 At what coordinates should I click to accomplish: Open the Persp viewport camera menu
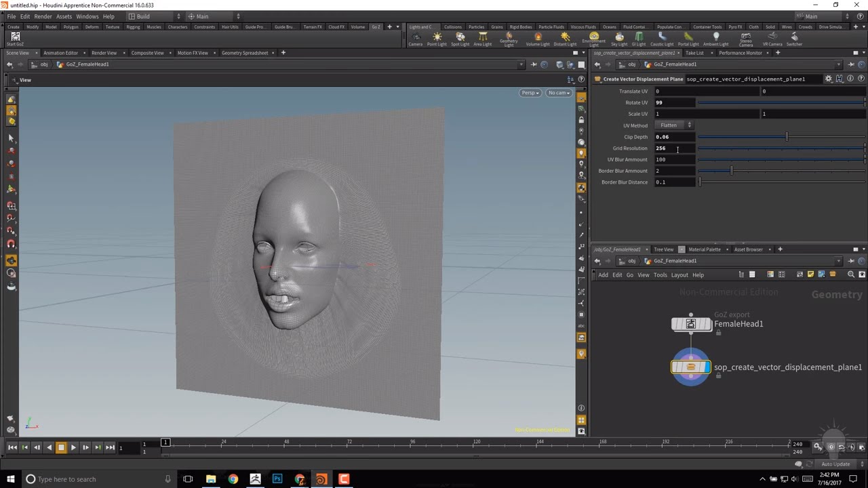[x=530, y=93]
